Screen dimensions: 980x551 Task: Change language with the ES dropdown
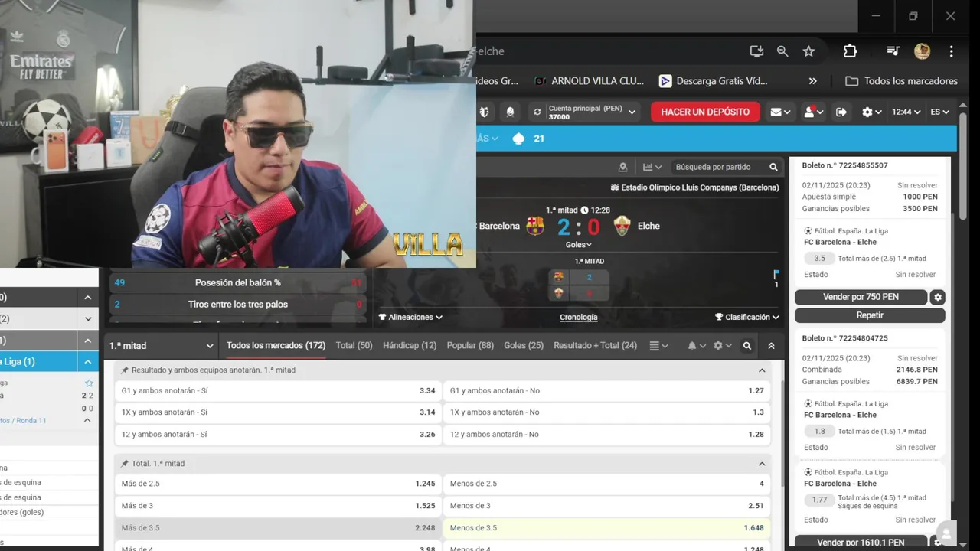[x=939, y=112]
